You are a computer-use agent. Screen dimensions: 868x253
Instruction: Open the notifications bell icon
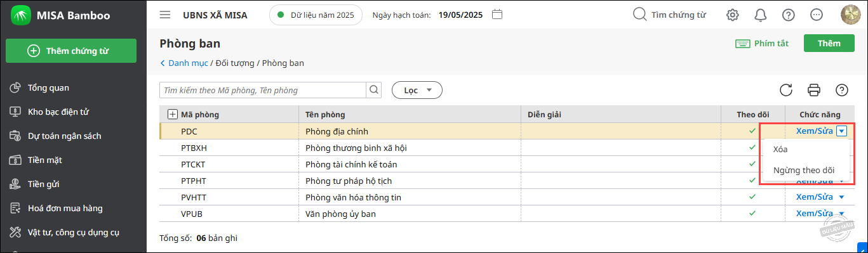tap(761, 15)
